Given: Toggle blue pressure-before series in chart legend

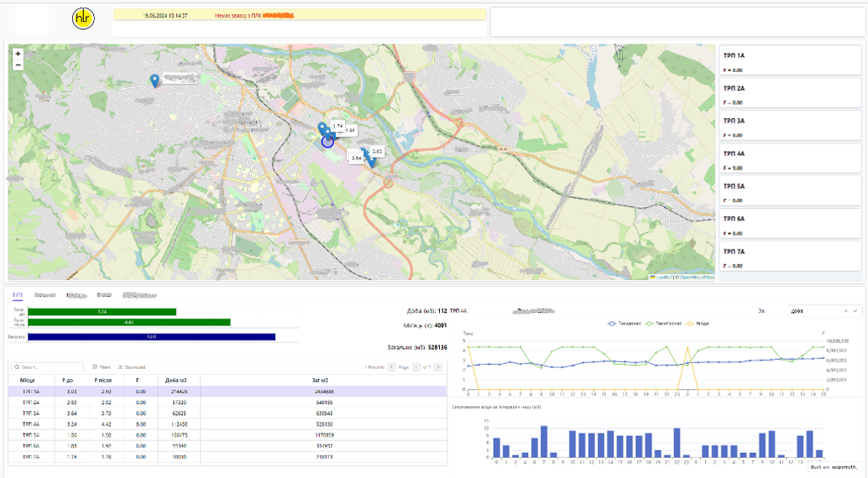Looking at the screenshot, I should pos(625,323).
